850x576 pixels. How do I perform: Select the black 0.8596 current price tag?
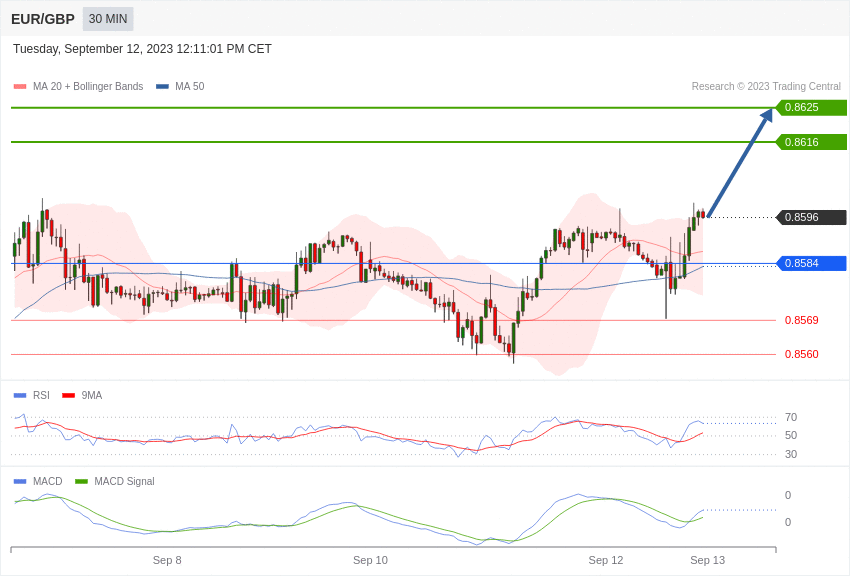tap(811, 217)
